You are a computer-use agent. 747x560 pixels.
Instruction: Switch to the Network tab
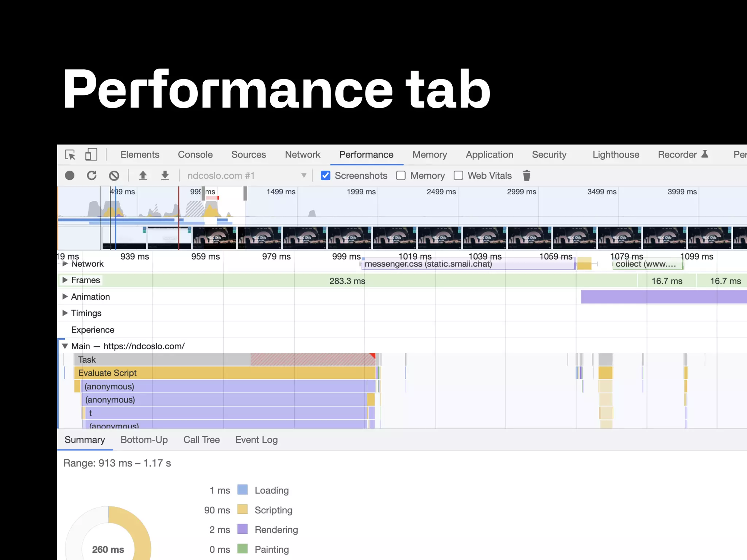[303, 155]
